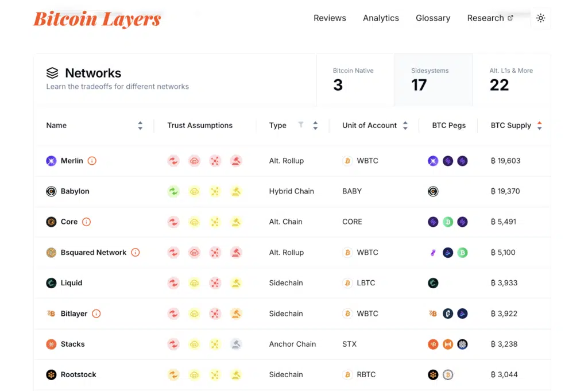This screenshot has width=588, height=391.
Task: Click the Merlin network logo icon
Action: 51,161
